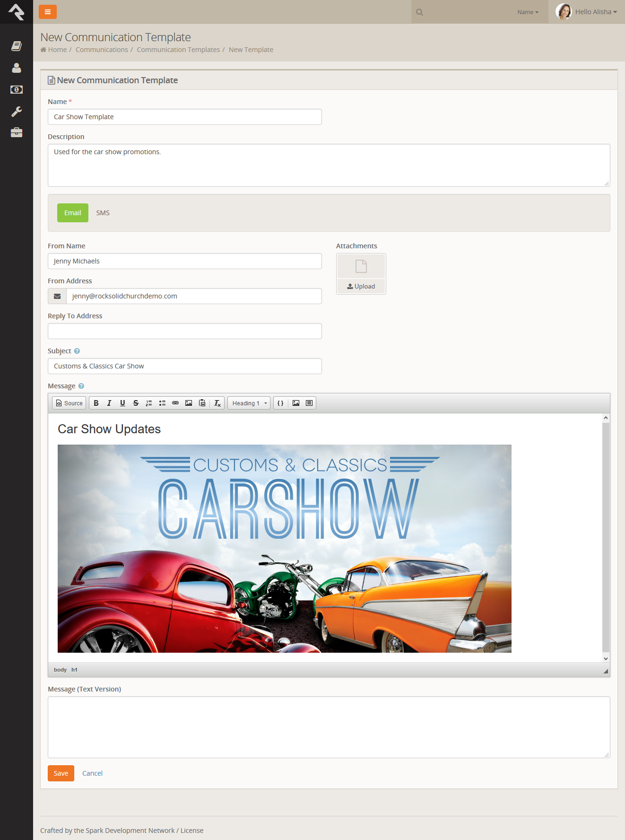The width and height of the screenshot is (625, 840).
Task: Click the Rock logo in the corner
Action: point(17,12)
